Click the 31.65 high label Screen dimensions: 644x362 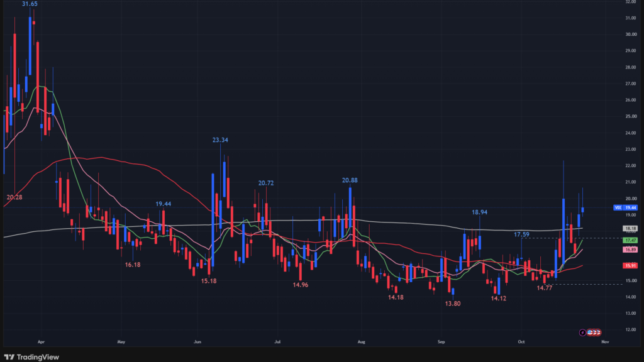[30, 4]
